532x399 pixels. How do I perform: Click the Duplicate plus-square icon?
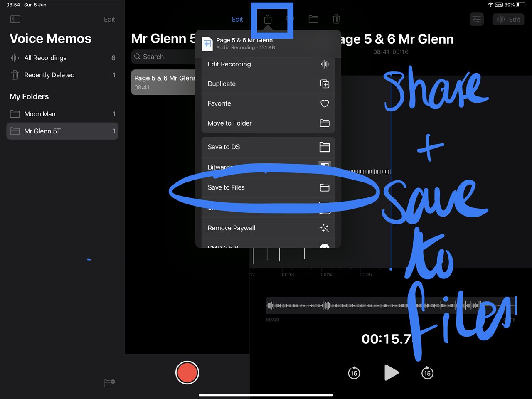pos(325,84)
